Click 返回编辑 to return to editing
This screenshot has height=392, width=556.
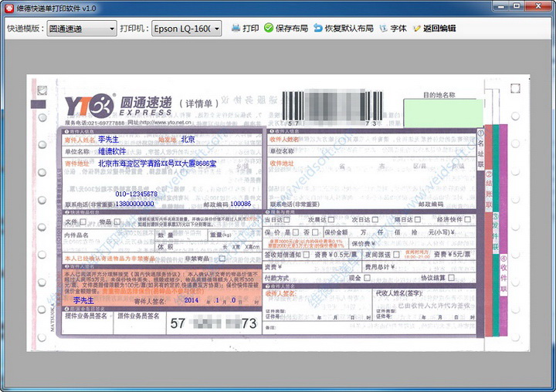point(439,29)
